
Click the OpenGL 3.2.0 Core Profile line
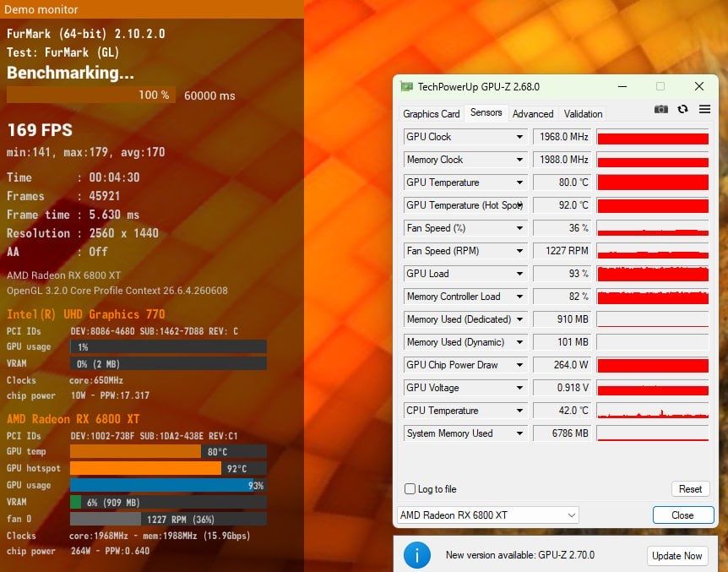tap(117, 291)
